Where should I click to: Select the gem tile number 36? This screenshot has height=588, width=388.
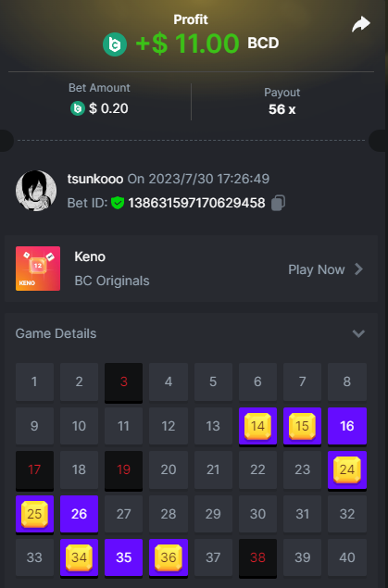tap(169, 558)
